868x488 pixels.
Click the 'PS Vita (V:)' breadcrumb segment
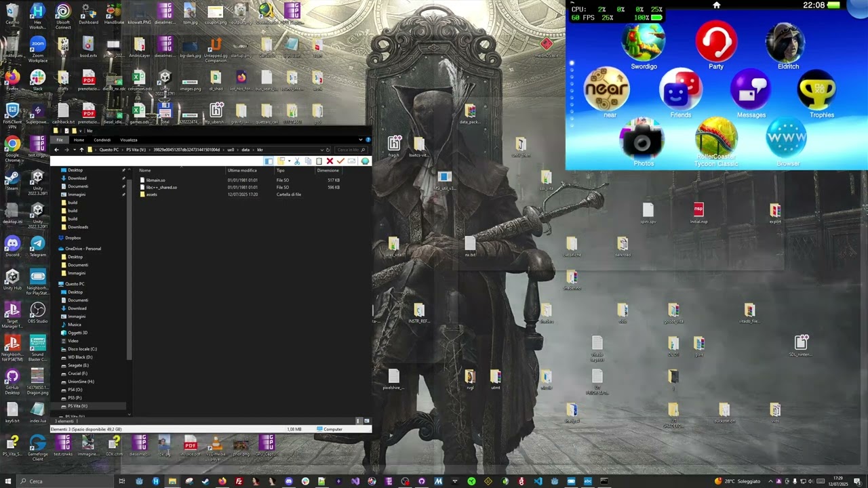tap(137, 150)
